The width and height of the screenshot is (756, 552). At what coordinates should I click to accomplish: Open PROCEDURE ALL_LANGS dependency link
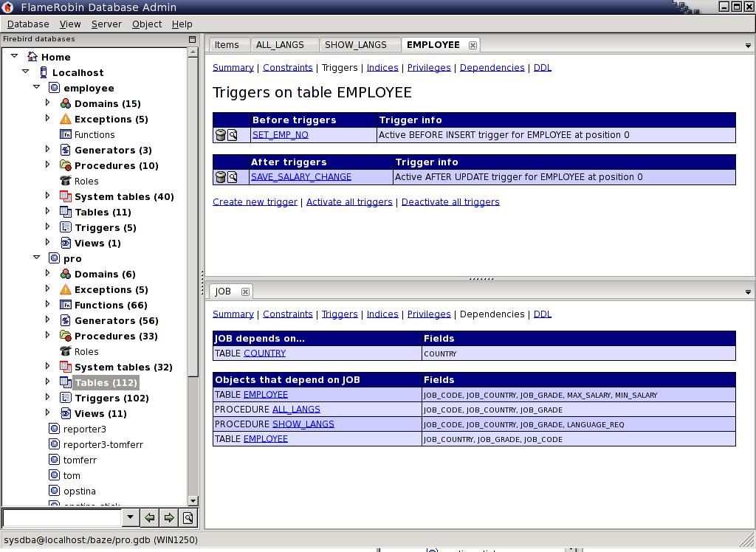pyautogui.click(x=296, y=410)
